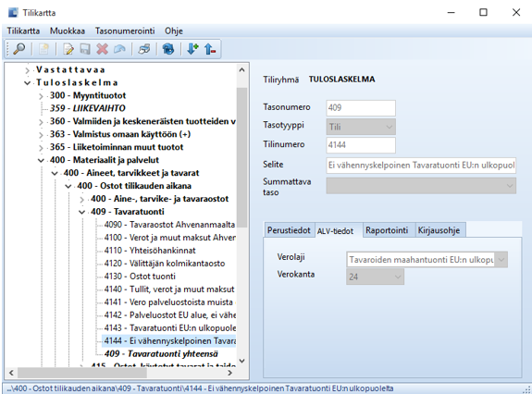Screen dimensions: 532x394
Task: Switch to the ALV-tiedot tab
Action: click(336, 231)
